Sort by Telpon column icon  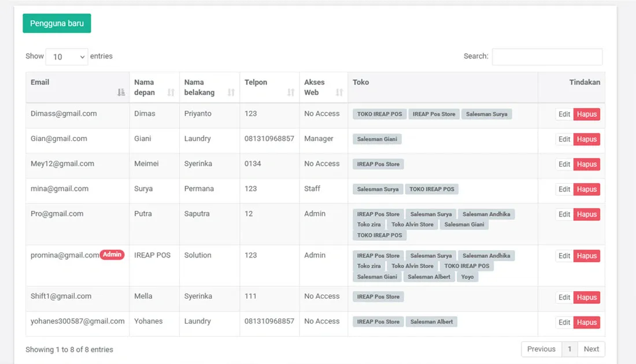[x=291, y=92]
